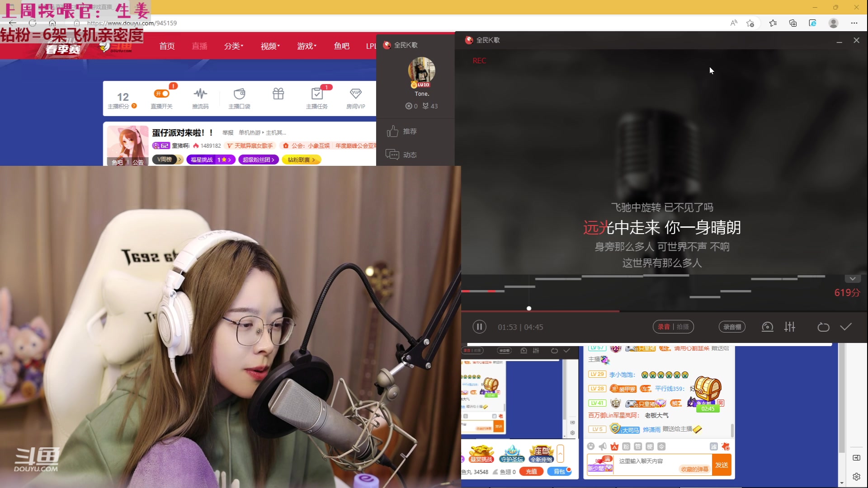Screen dimensions: 868x488
Task: Toggle the camera overlay icon in the recorder
Action: [x=768, y=327]
